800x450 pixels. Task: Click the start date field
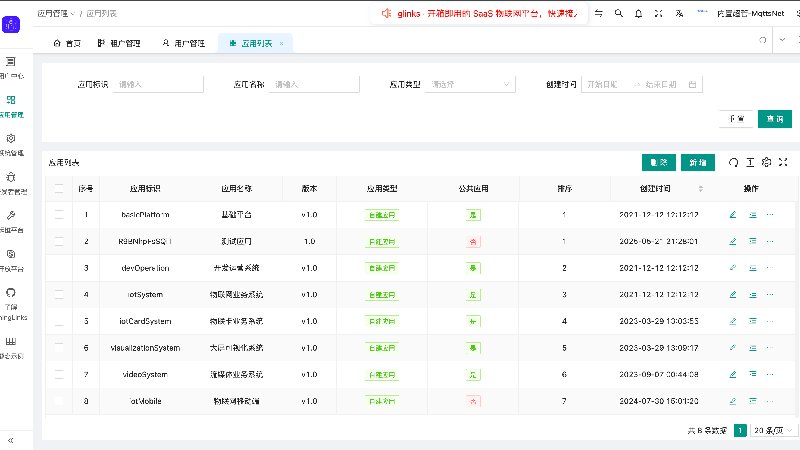606,84
